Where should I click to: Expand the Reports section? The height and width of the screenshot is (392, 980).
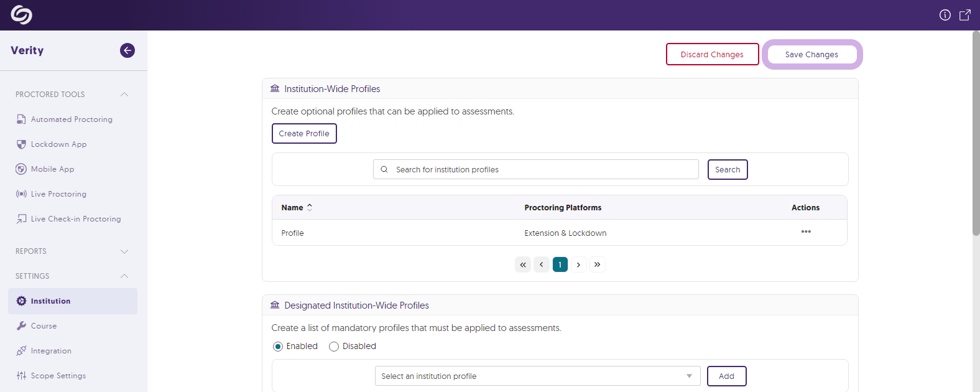(x=124, y=251)
